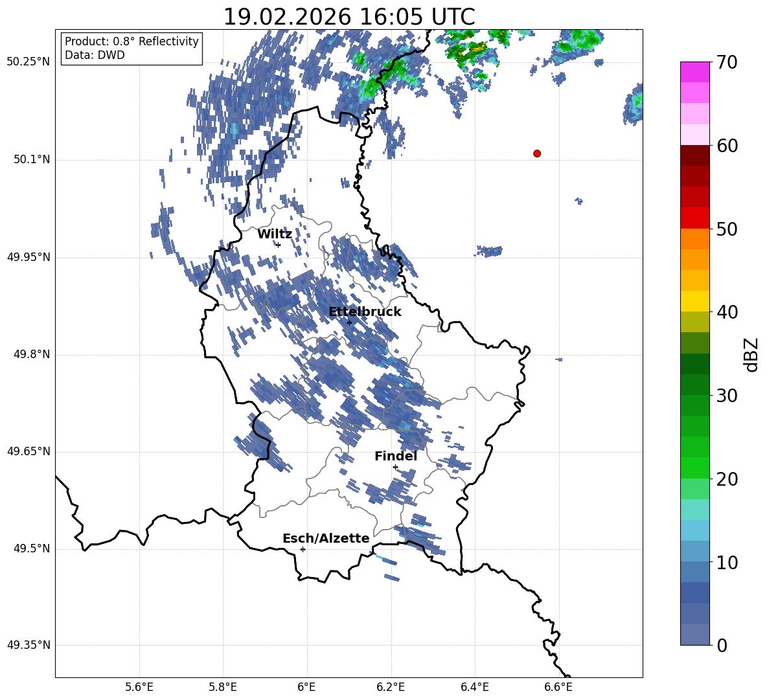The image size is (767, 700).
Task: Click the 49.65°N latitude label
Action: [29, 451]
